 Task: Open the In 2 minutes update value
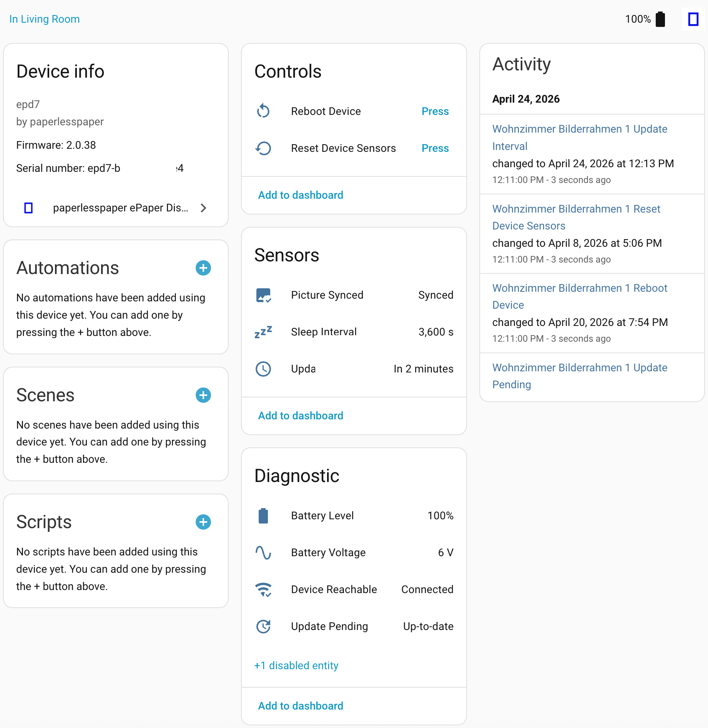pyautogui.click(x=424, y=369)
